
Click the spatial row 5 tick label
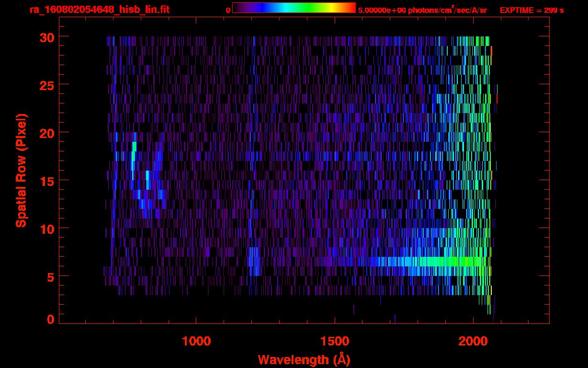pos(51,276)
